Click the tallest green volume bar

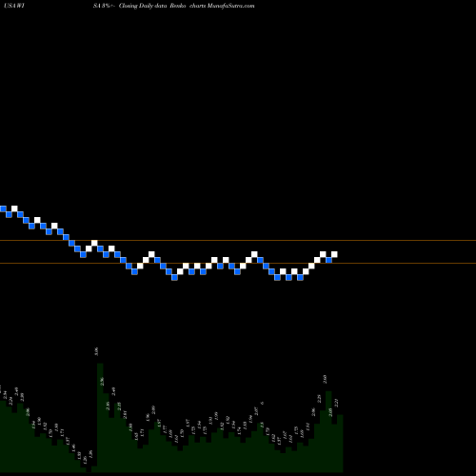(x=100, y=418)
